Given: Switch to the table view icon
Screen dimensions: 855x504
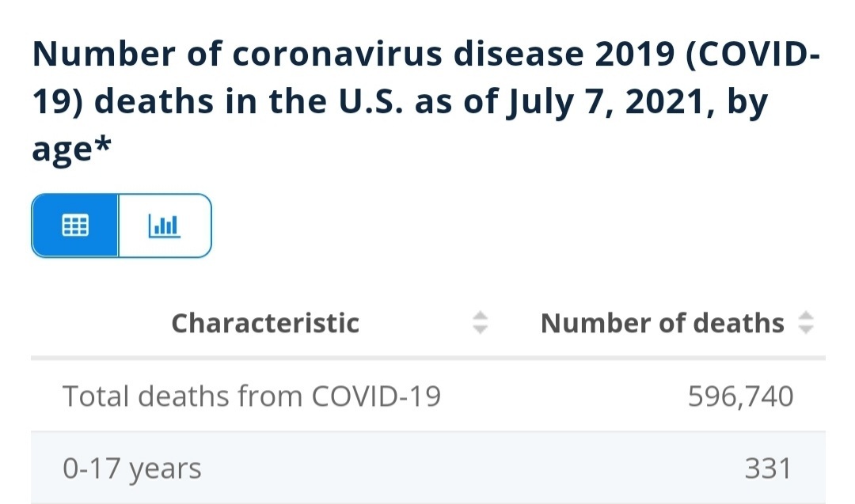Looking at the screenshot, I should [x=75, y=225].
